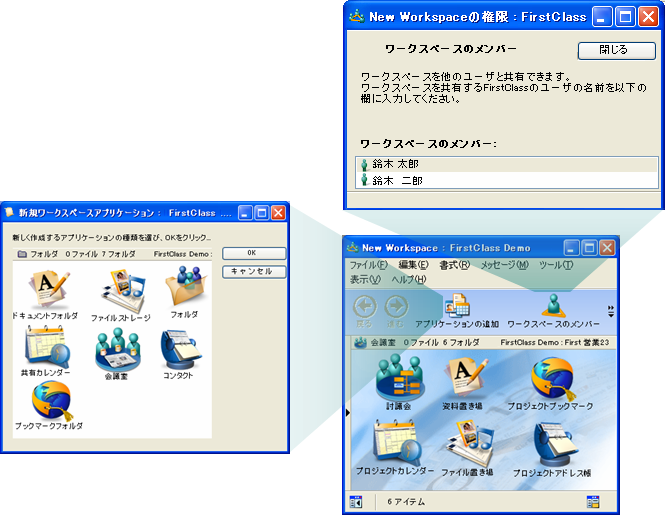
Task: Click the 6 アイテム status bar text
Action: click(406, 502)
